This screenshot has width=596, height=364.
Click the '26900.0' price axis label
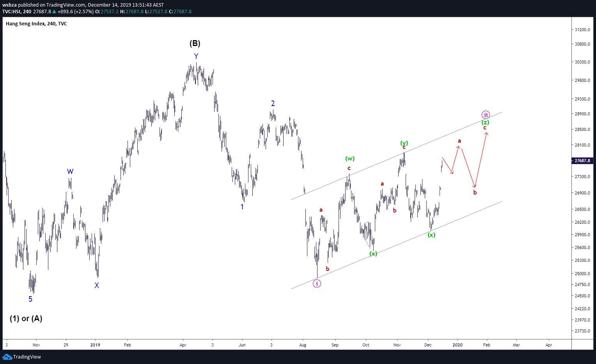coord(582,193)
